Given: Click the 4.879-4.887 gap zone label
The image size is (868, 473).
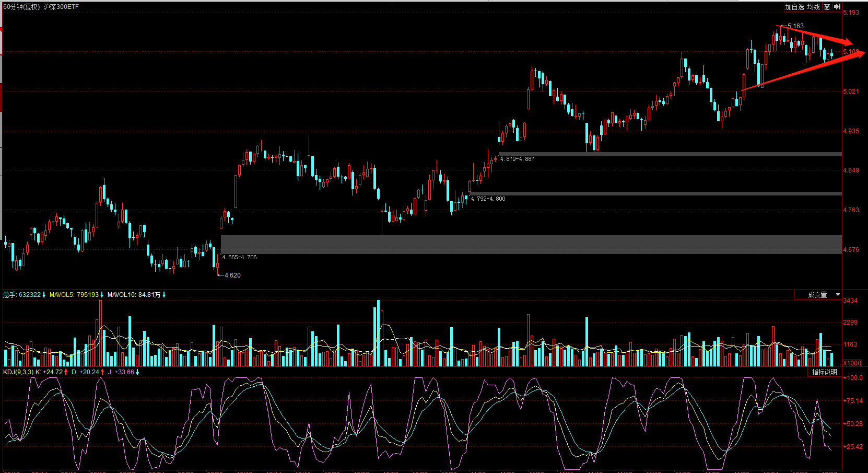Looking at the screenshot, I should pyautogui.click(x=517, y=159).
